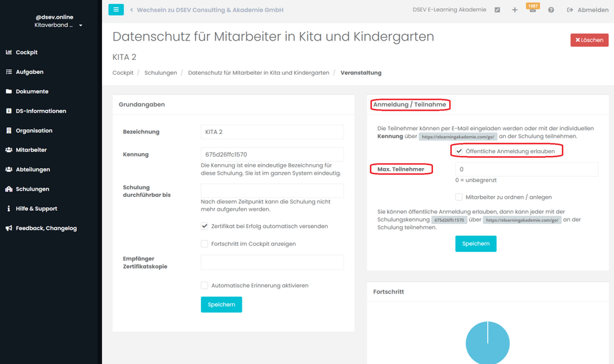Viewport: 614px width, 364px height.
Task: Focus the Max. Teilnehmer input field
Action: 526,169
